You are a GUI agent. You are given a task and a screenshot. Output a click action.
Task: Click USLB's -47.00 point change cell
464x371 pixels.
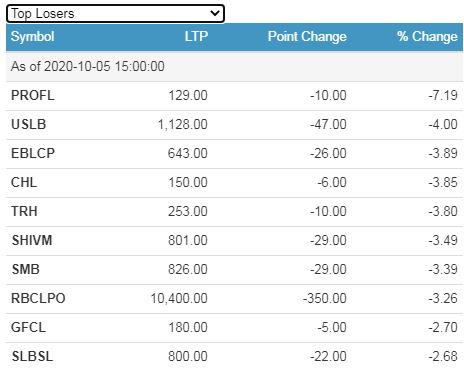tap(328, 125)
